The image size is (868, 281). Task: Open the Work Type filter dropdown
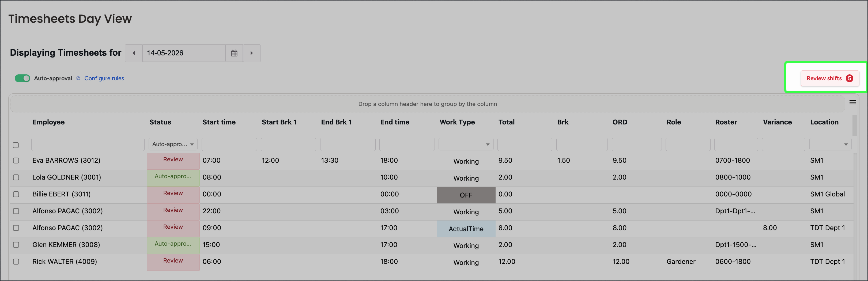click(x=466, y=144)
